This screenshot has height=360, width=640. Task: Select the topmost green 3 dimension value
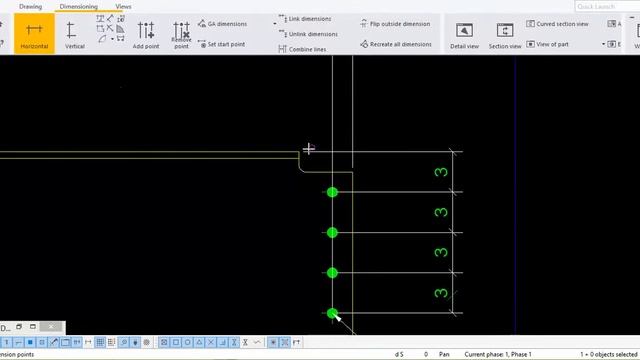tap(441, 172)
